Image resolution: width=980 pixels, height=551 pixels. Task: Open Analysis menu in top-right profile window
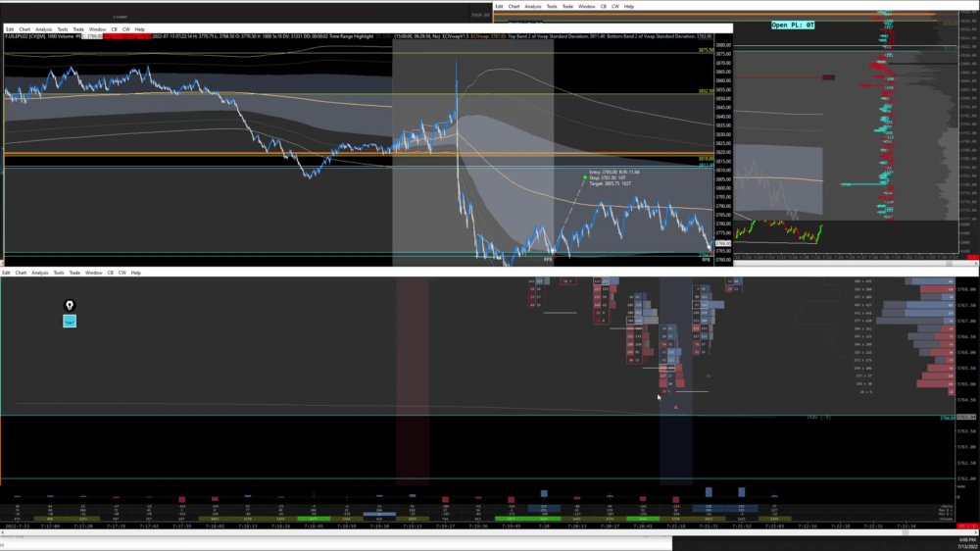533,6
